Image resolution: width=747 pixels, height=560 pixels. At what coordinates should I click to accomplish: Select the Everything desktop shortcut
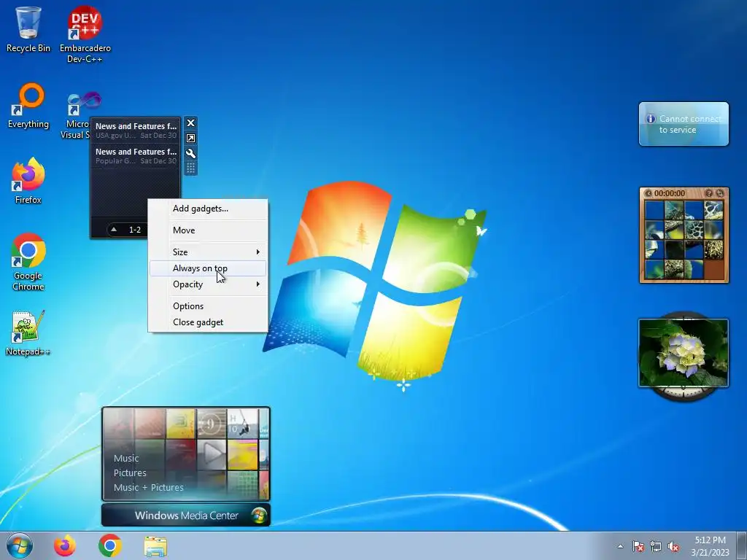tap(28, 106)
